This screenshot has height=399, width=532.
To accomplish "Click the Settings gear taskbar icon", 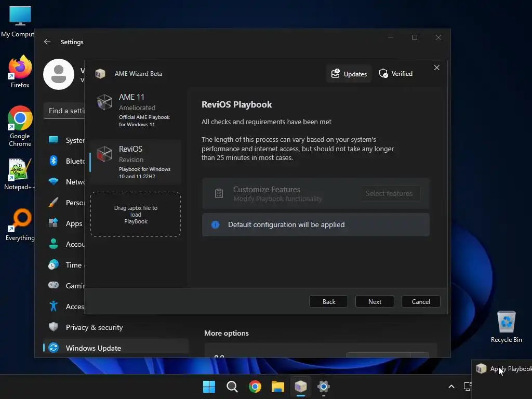I will pyautogui.click(x=323, y=387).
